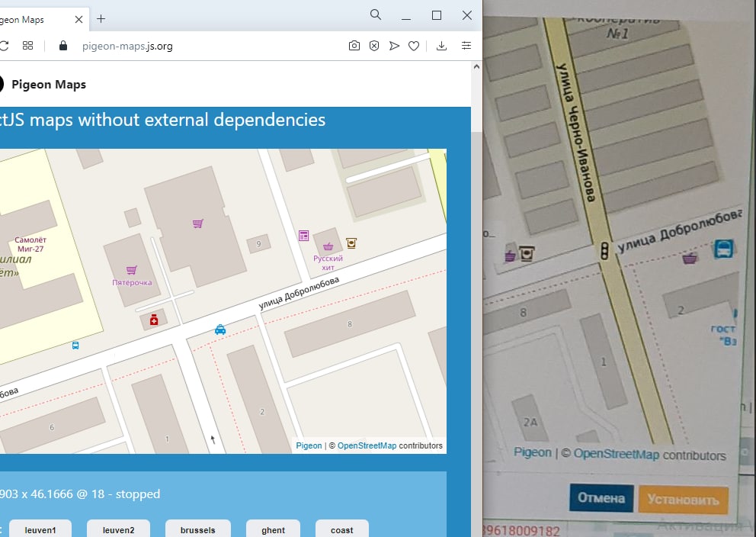
Task: Click the Отмена button in right window
Action: click(601, 497)
